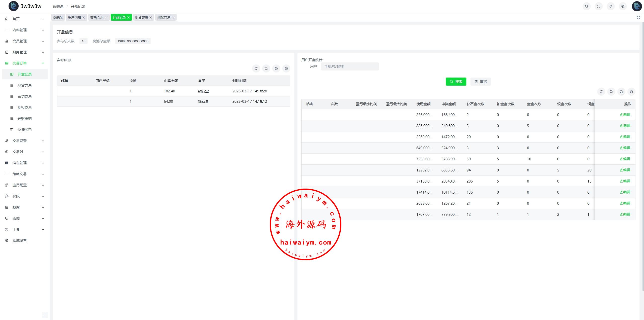Open the tab grid menu icon
The height and width of the screenshot is (320, 644).
pyautogui.click(x=638, y=17)
